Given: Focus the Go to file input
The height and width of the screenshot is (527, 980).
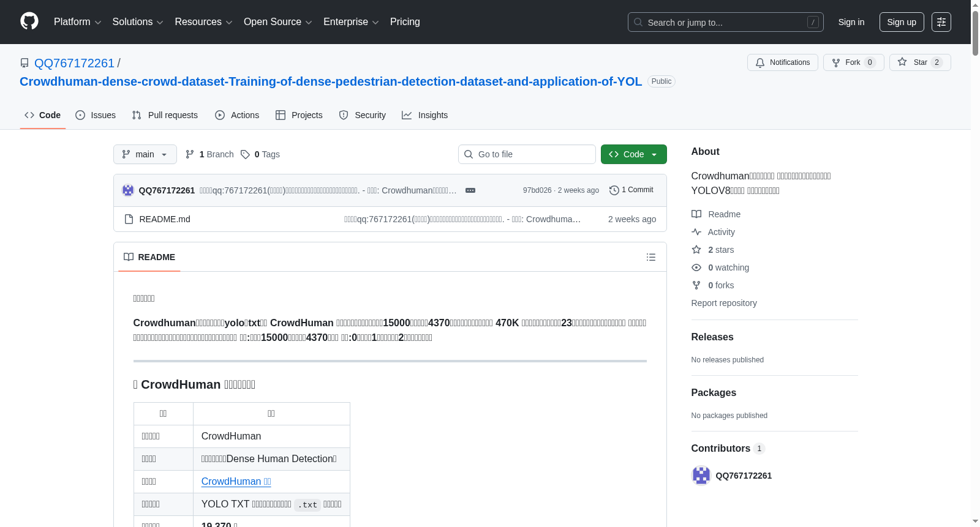Looking at the screenshot, I should coord(527,154).
